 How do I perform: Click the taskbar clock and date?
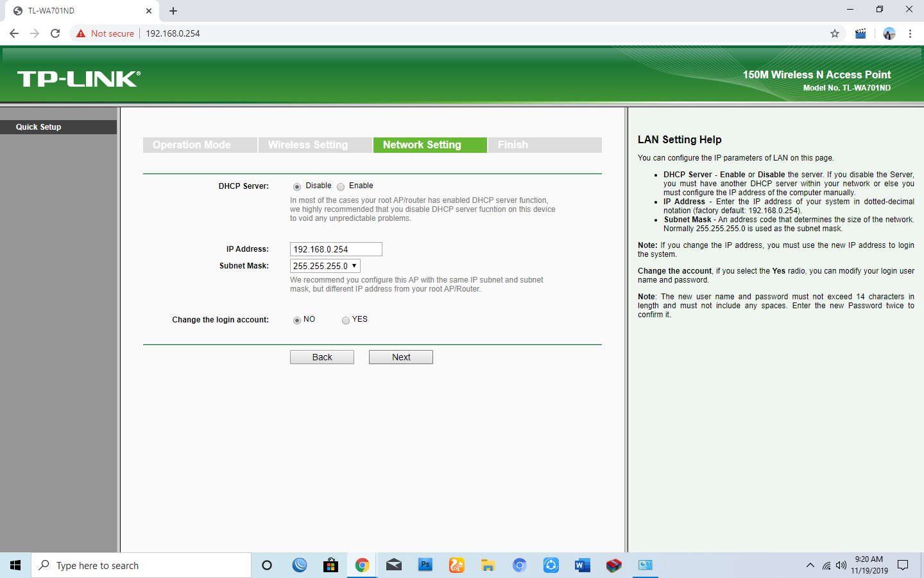[x=869, y=565]
